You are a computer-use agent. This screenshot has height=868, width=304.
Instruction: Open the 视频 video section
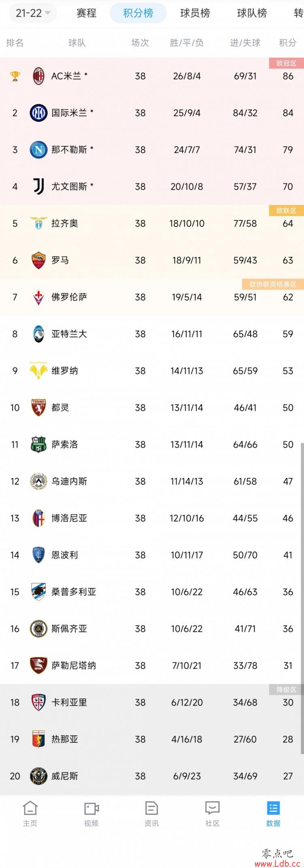91,814
